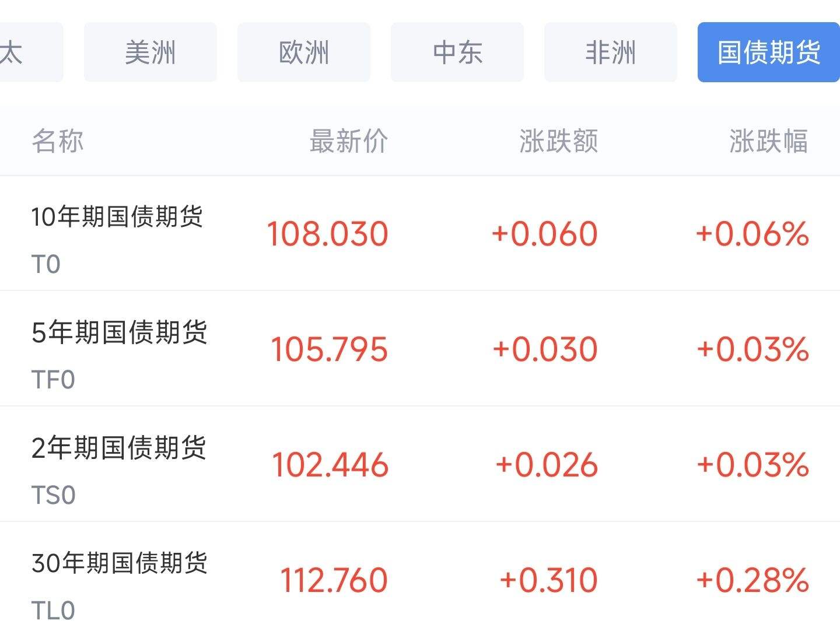The height and width of the screenshot is (624, 840).
Task: Sort by 涨跌额 column header
Action: 558,141
